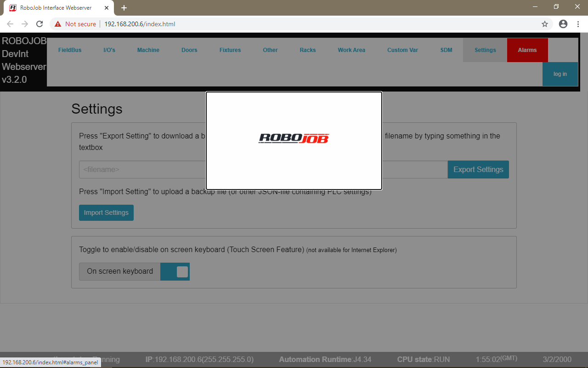This screenshot has height=368, width=588.
Task: Open the red Alarms tab
Action: coord(527,50)
